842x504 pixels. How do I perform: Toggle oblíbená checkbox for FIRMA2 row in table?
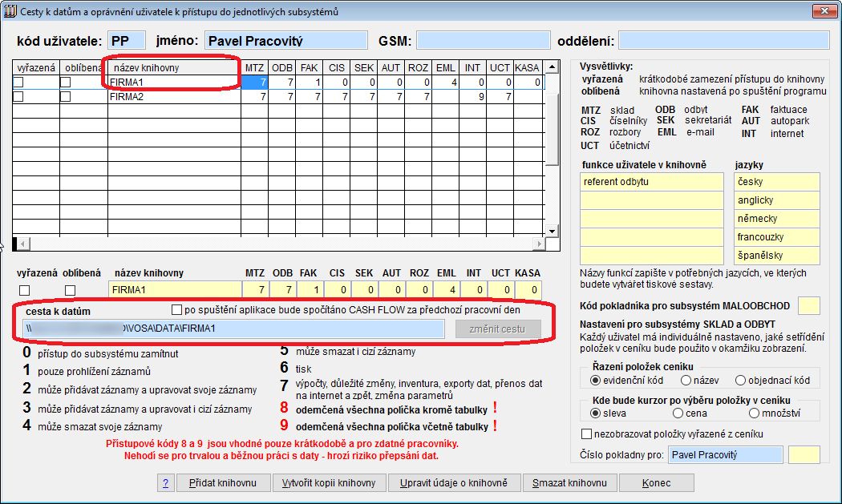click(x=66, y=96)
